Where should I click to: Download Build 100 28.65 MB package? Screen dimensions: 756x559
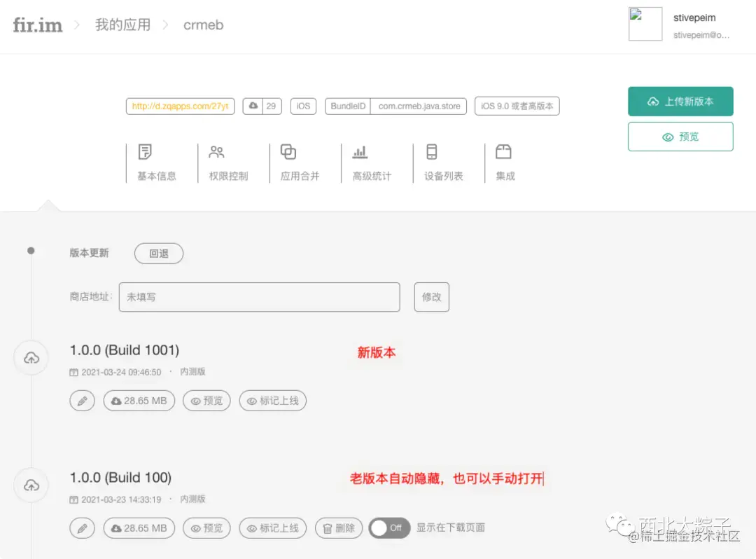(x=139, y=528)
